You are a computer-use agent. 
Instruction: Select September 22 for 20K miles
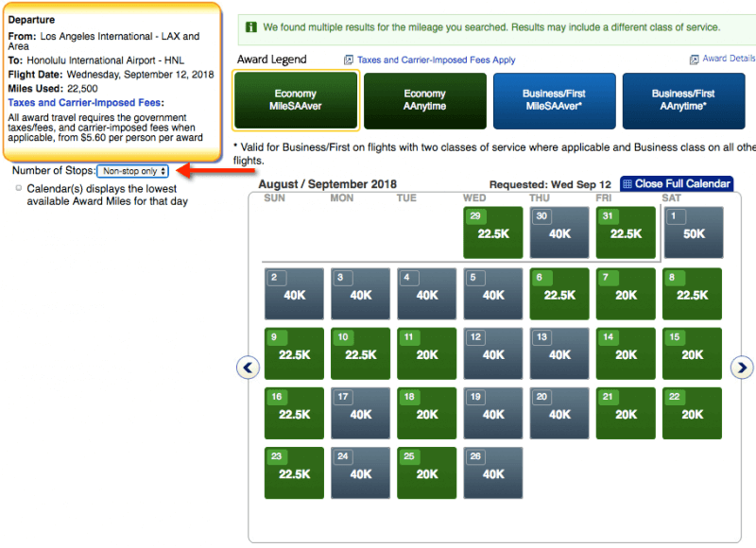(x=692, y=413)
